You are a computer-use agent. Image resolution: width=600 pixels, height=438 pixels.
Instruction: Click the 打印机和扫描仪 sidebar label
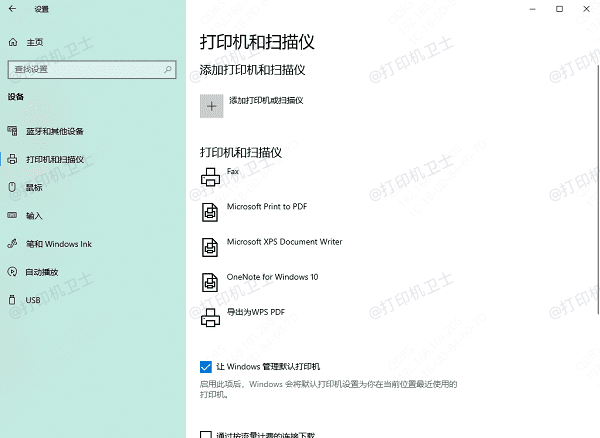click(x=55, y=160)
